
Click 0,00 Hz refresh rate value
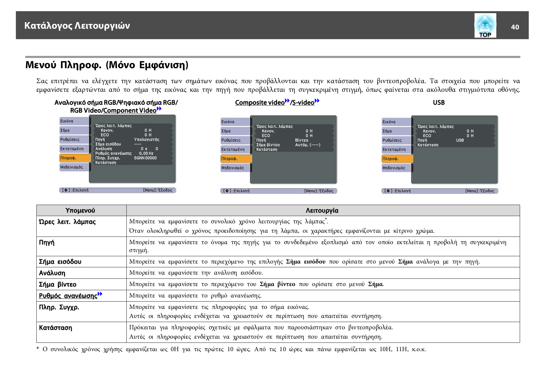coord(146,153)
